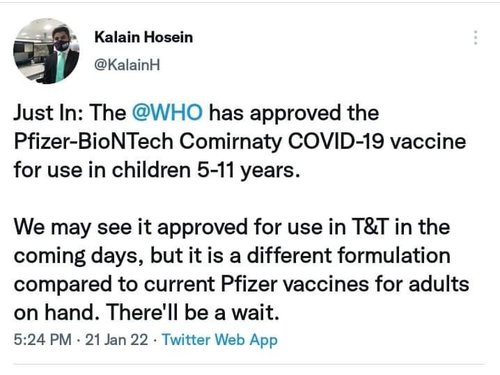Viewport: 500px width, 375px height.
Task: Open the @KalainH handle profile
Action: tap(127, 65)
